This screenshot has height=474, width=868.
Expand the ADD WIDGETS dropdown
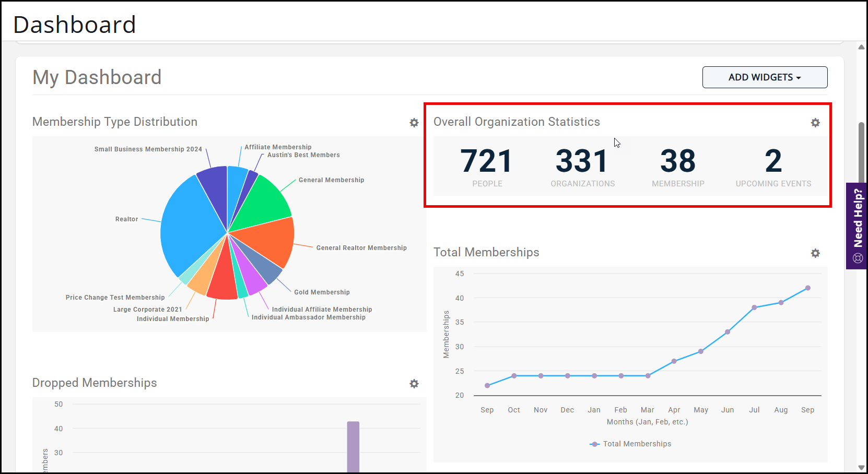click(765, 77)
